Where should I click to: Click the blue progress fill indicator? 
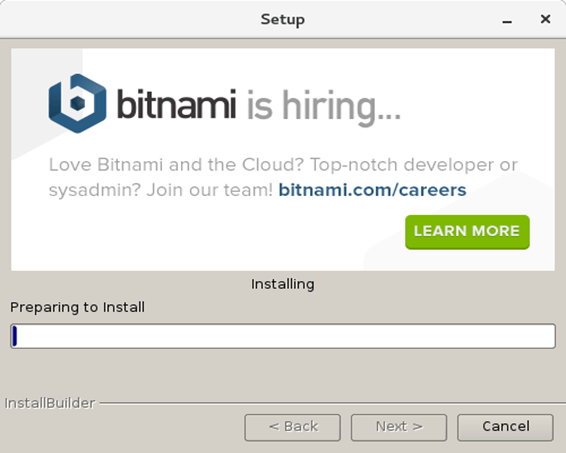click(x=15, y=336)
